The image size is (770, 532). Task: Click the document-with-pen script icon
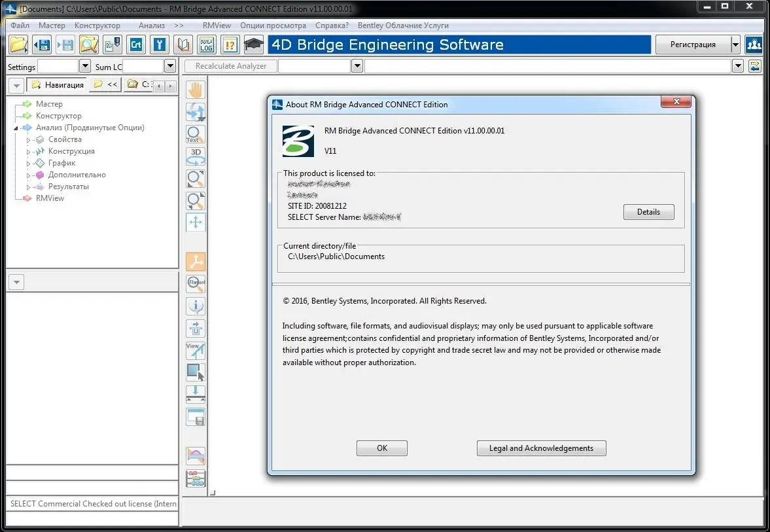point(113,44)
